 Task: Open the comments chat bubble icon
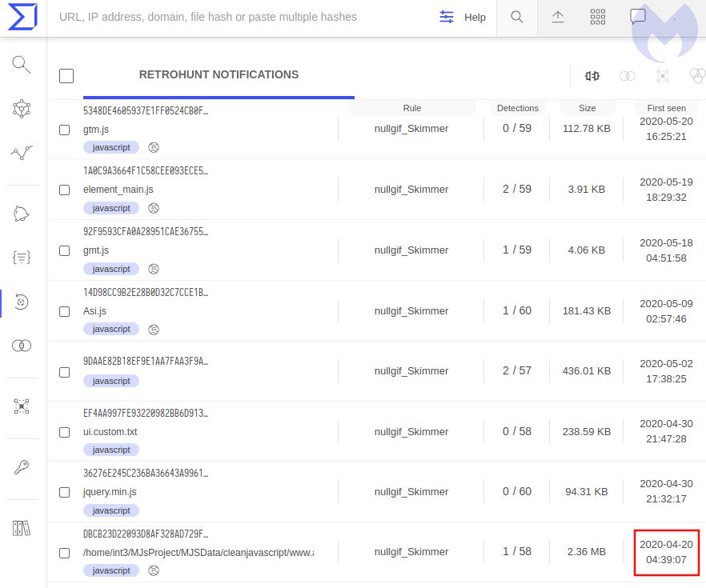637,18
